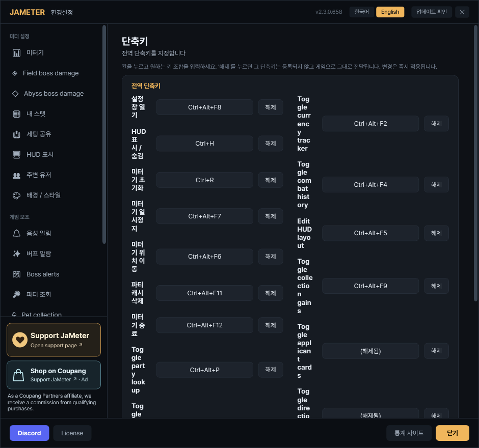Click the Ctrl+Alt+F2 currency tracker field
This screenshot has height=448, width=479.
click(370, 124)
